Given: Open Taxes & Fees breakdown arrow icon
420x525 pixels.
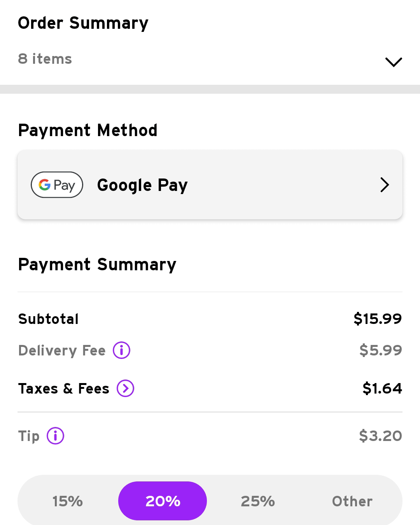Looking at the screenshot, I should [x=126, y=388].
